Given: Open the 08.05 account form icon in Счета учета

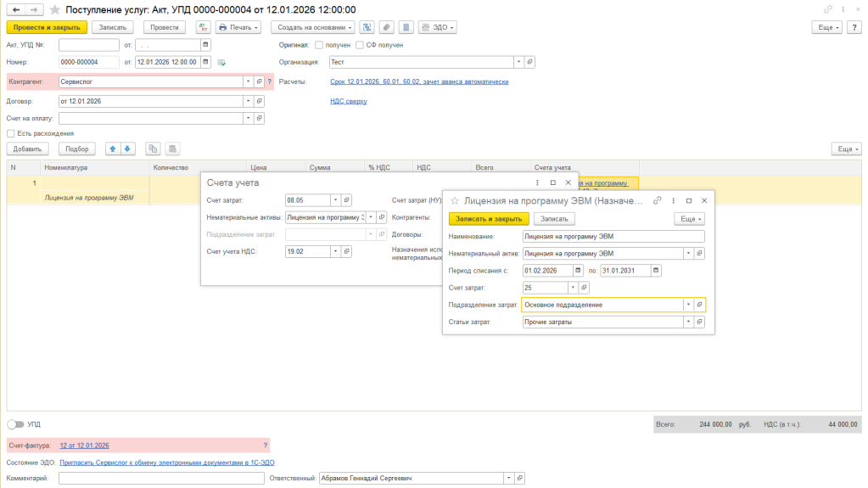Looking at the screenshot, I should 346,200.
